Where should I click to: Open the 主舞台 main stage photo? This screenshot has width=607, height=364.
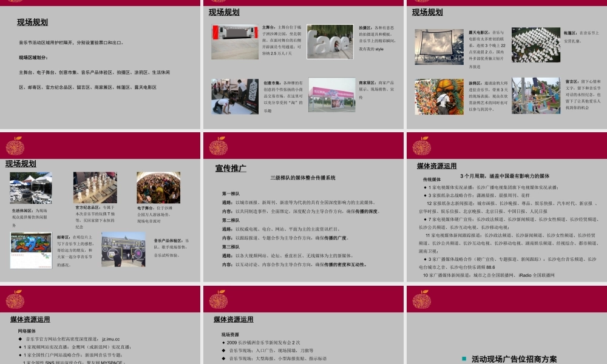click(235, 42)
